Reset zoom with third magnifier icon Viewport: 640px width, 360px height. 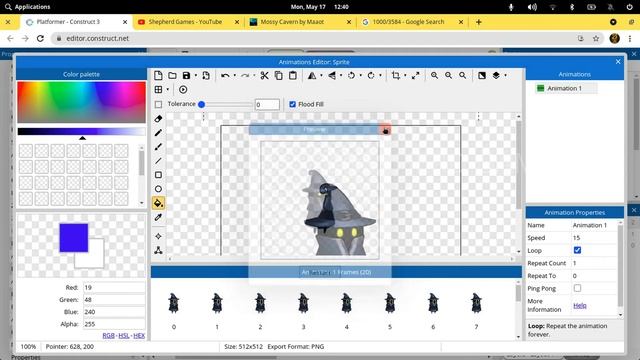click(462, 76)
